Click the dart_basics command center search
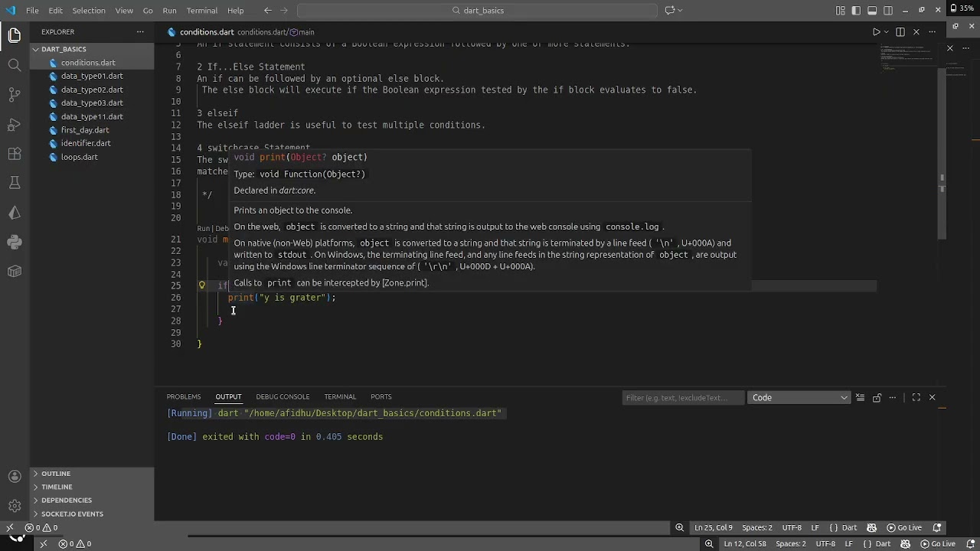 477,11
